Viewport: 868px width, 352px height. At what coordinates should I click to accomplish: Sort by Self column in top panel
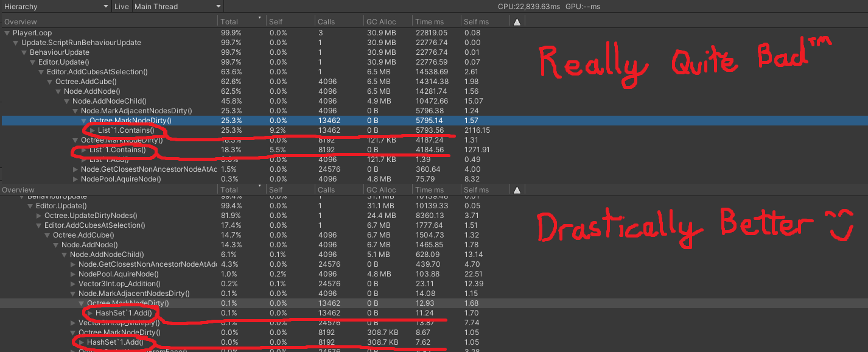click(290, 21)
